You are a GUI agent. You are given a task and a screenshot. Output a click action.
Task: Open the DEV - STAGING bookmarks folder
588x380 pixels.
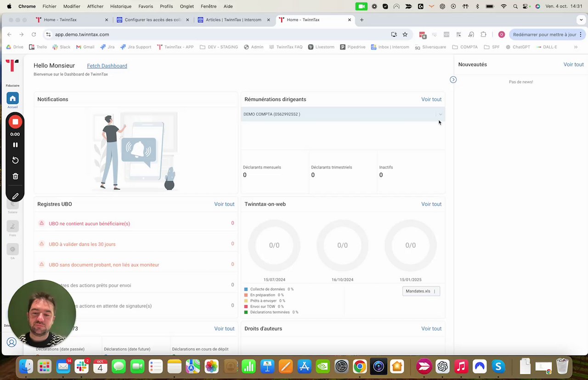[219, 47]
